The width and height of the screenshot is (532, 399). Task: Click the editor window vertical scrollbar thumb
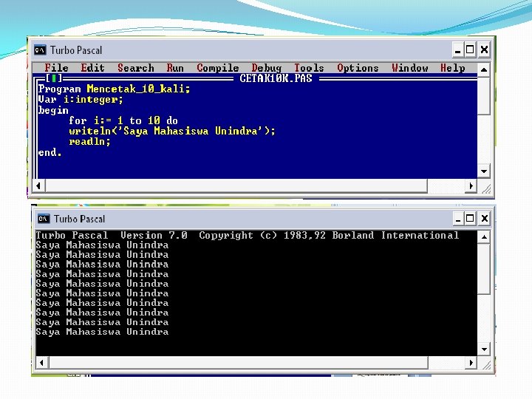(x=484, y=96)
